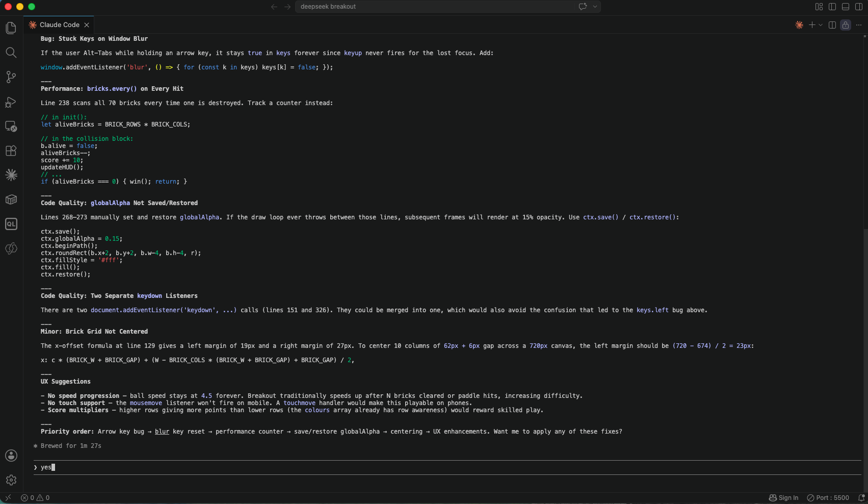Open the notifications bell in status bar

coord(861,498)
